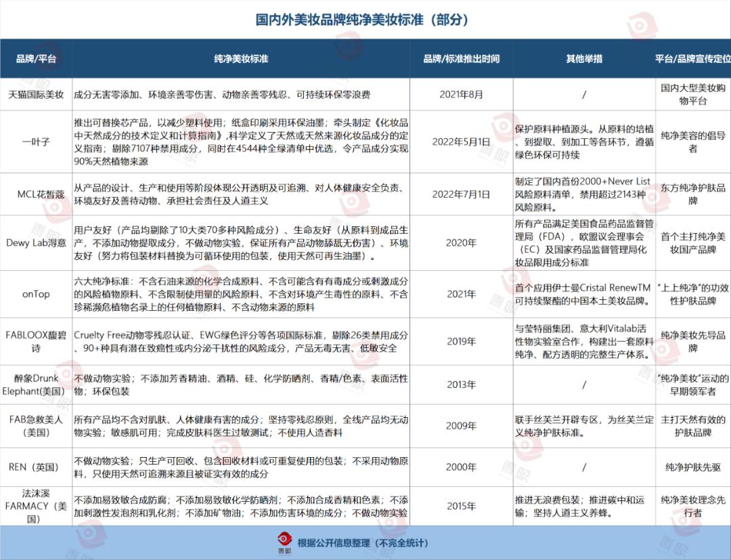Click the "上上纯净"的功效性护肤品牌 cell

[x=693, y=295]
